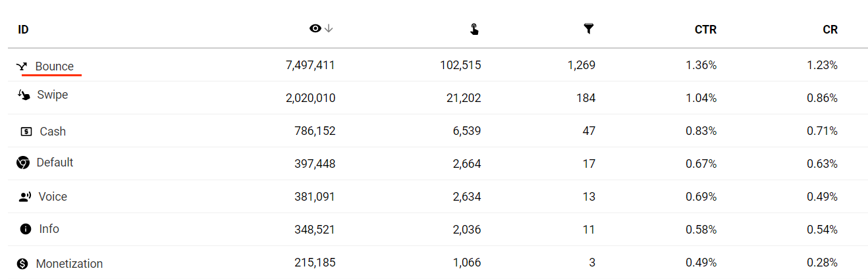Click the Voice CR value 0.49%
The image size is (868, 279).
[822, 197]
